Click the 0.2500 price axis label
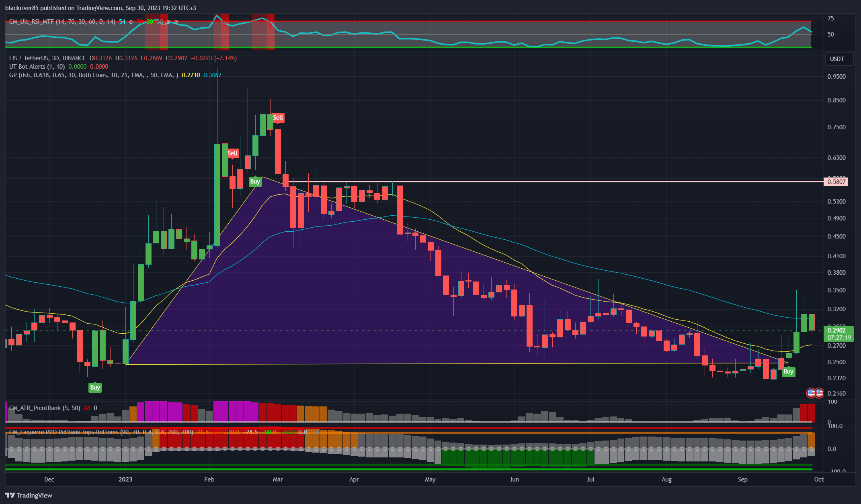 pos(836,362)
